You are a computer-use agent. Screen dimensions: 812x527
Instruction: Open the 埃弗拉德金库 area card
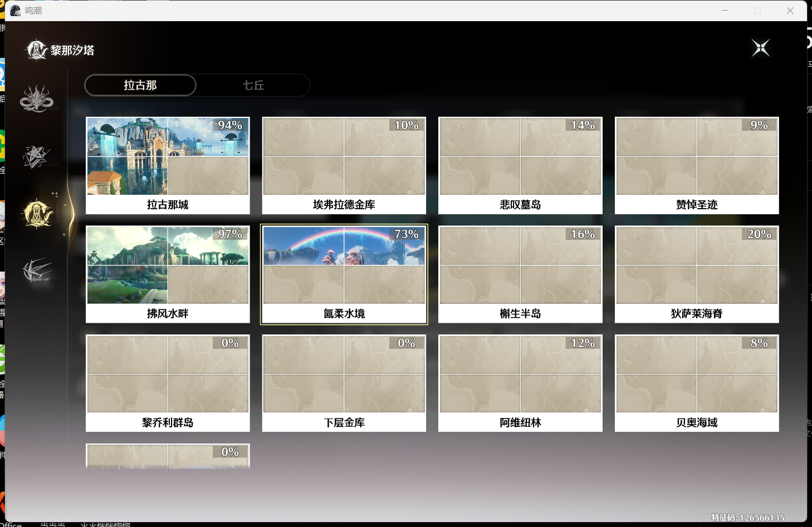point(344,165)
